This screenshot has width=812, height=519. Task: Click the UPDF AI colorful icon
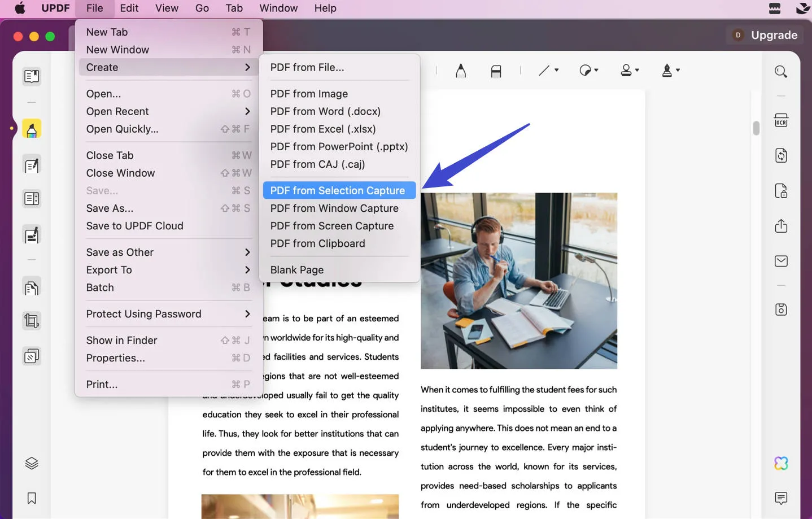pyautogui.click(x=781, y=463)
